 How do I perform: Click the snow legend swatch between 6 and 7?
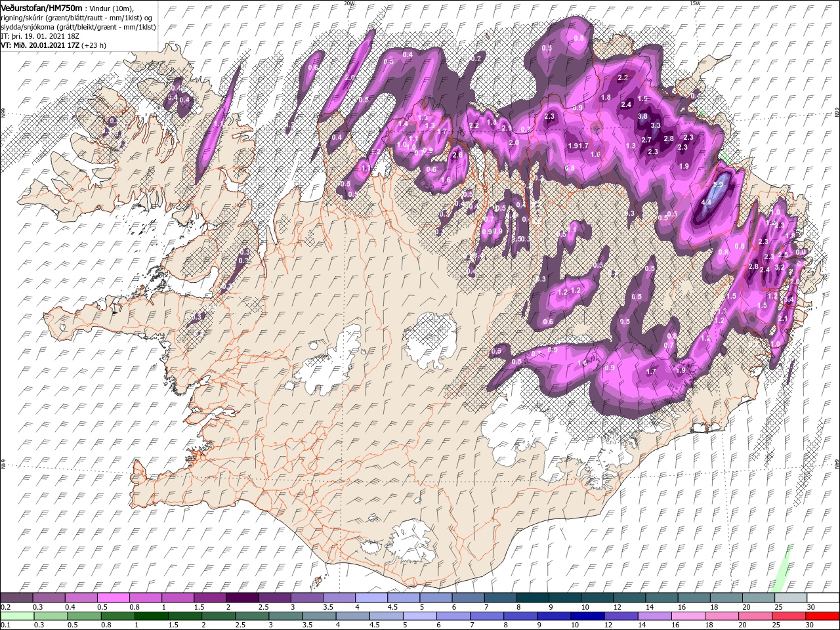[x=469, y=597]
